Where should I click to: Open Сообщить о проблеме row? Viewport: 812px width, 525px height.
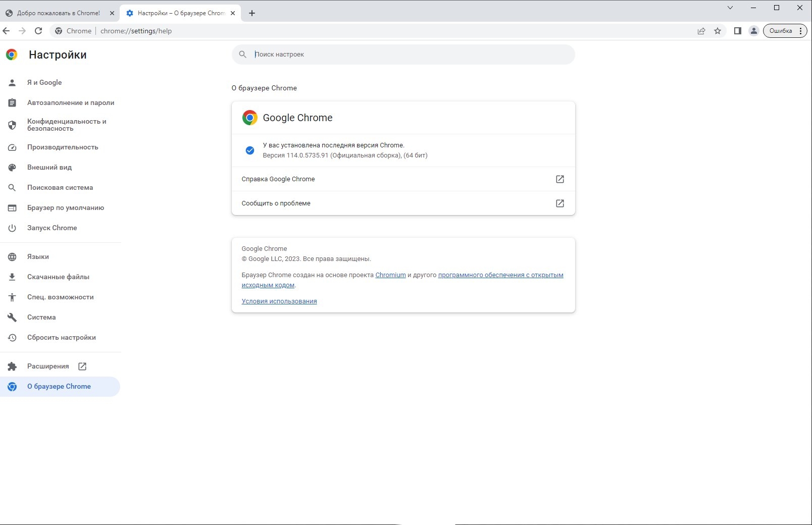pyautogui.click(x=403, y=203)
